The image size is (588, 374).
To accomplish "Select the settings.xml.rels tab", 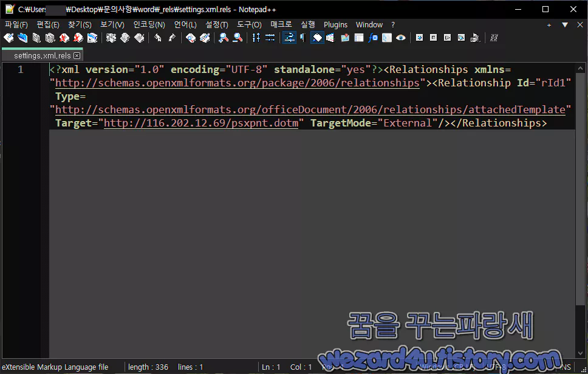I will click(43, 55).
